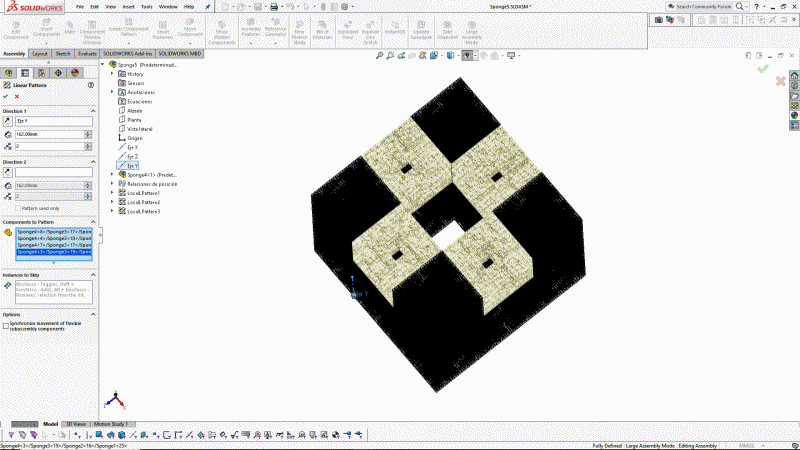Click the Direction 1 reverse direction arrow icon
Viewport: 800px width, 450px height.
(x=7, y=121)
